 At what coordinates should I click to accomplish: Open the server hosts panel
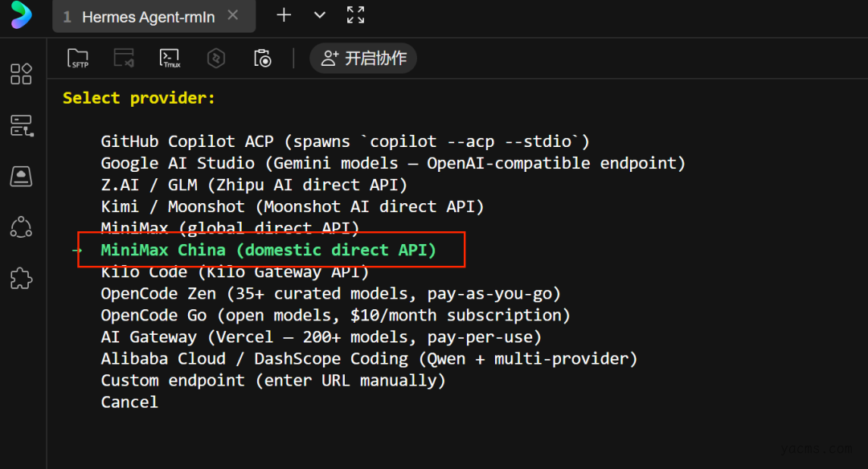tap(21, 125)
